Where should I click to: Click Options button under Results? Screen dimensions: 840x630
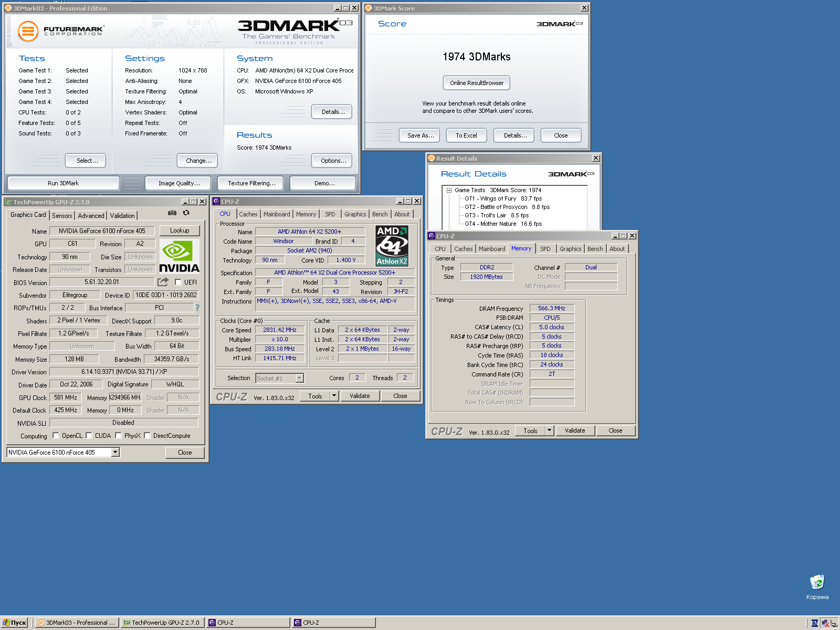coord(332,161)
